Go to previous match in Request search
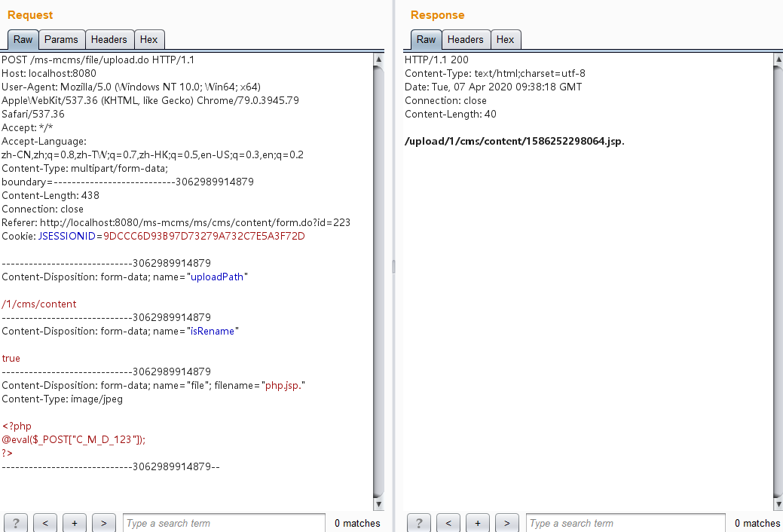Screen dimensions: 783x532 tap(45, 523)
